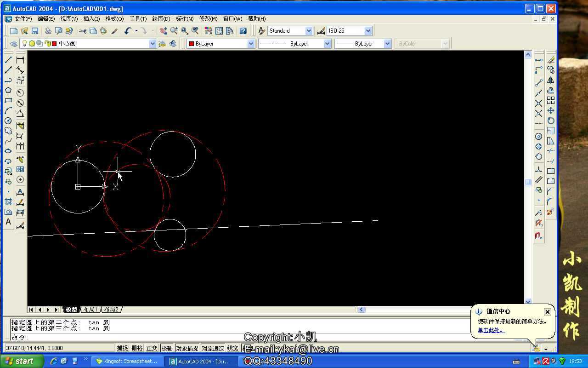588x368 pixels.
Task: Toggle the 捕捉 snap mode button
Action: (x=122, y=348)
